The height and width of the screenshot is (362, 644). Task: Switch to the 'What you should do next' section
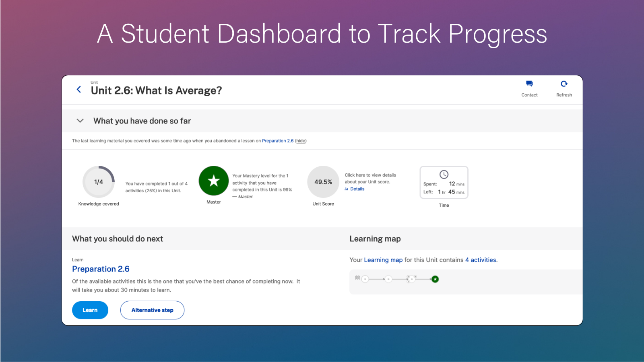[117, 239]
